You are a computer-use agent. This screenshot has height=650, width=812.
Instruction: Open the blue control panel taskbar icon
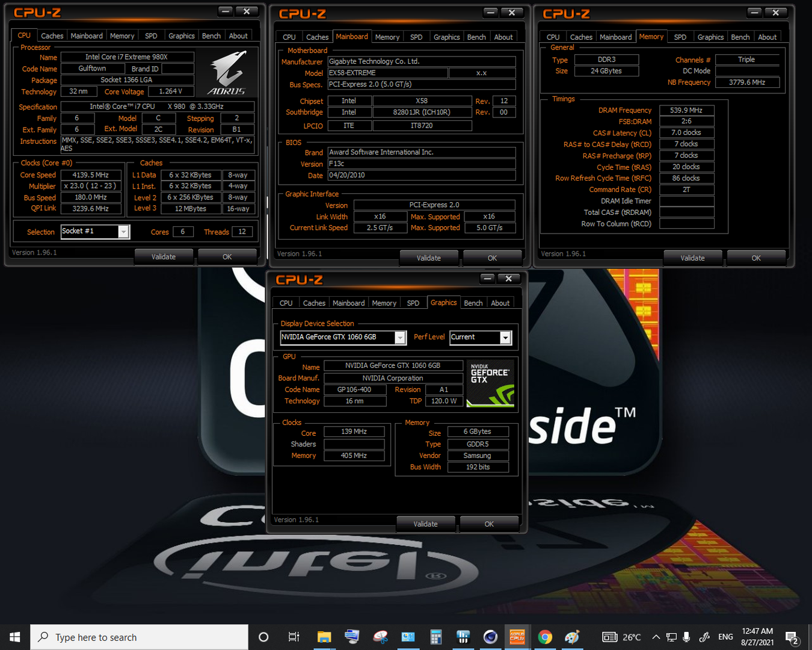point(408,637)
